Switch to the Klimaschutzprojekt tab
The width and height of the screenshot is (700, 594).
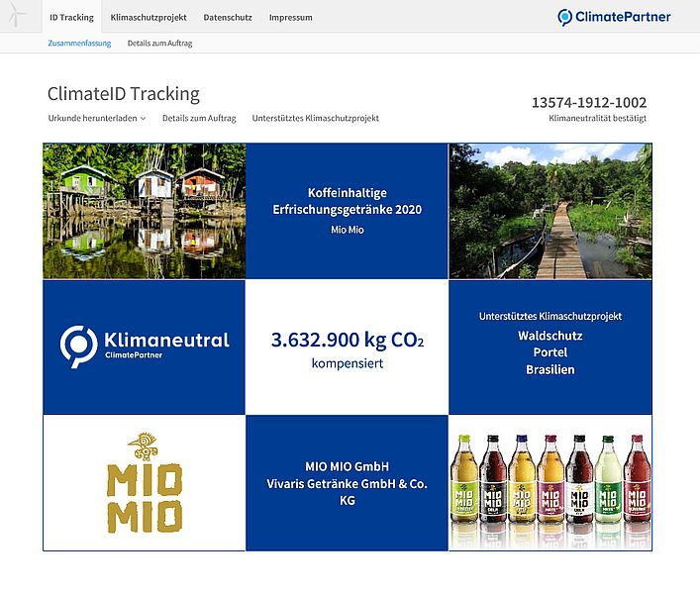[150, 18]
